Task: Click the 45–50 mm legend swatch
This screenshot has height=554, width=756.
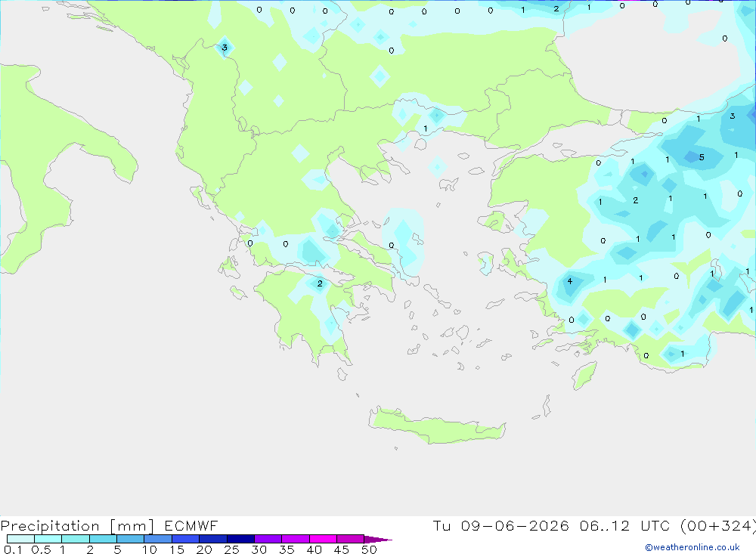Action: click(x=351, y=539)
